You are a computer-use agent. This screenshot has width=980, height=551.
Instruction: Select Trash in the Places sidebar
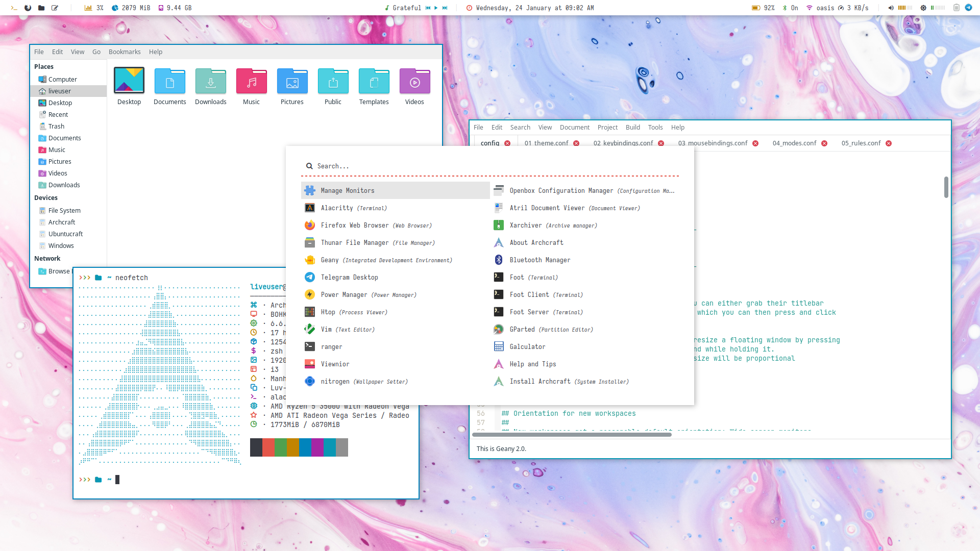[x=56, y=126]
